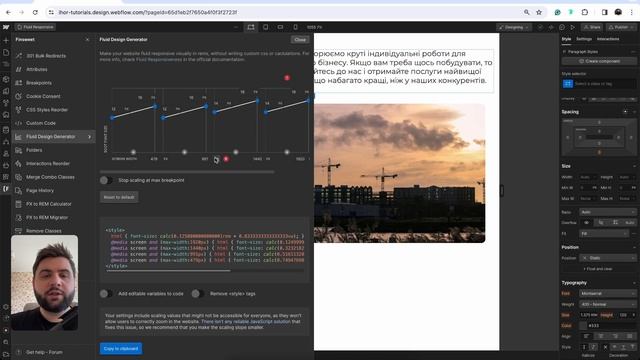Open PX to REM Migrator
The height and width of the screenshot is (360, 640).
pos(53,218)
